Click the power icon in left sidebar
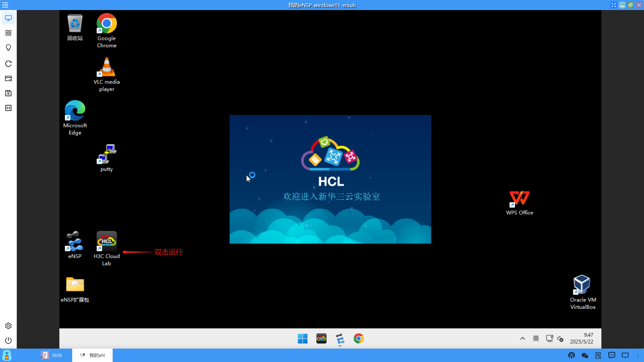 coord(8,341)
